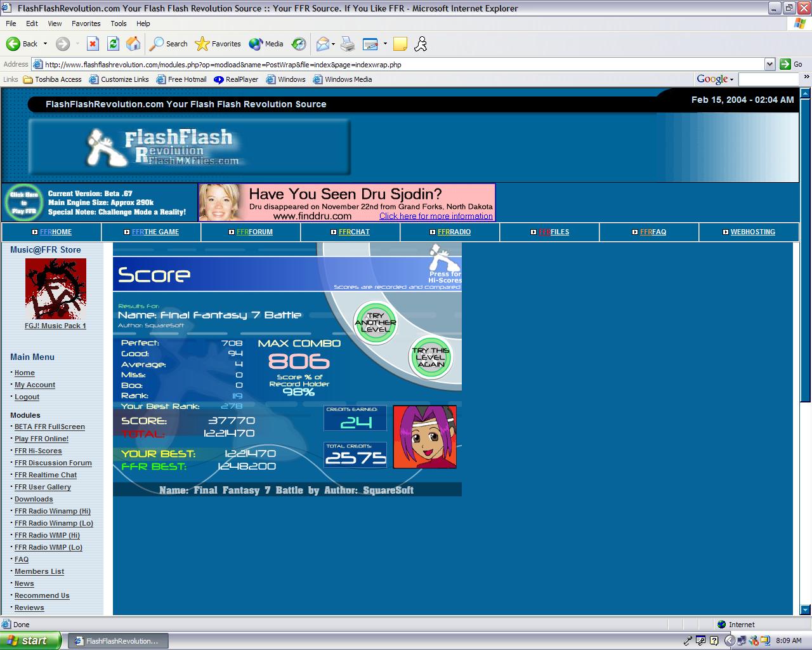The image size is (812, 650).
Task: Open the Forward button history dropdown arrow
Action: point(77,44)
